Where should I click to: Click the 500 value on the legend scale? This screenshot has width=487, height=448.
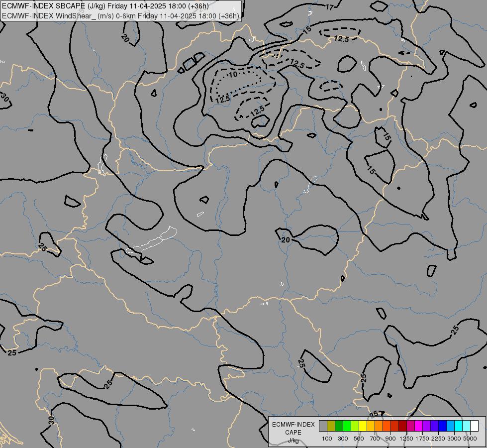359,439
